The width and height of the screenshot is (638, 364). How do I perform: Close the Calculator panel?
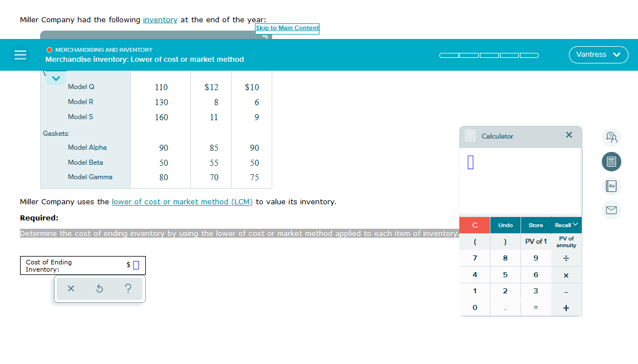click(568, 134)
